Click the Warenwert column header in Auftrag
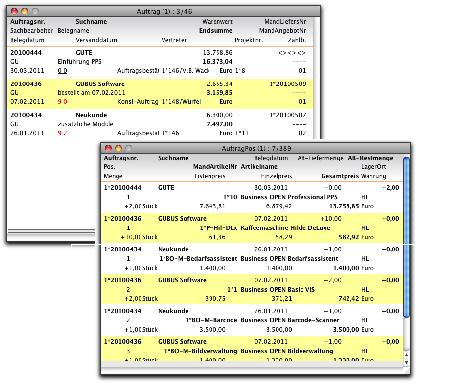Viewport: 454px width, 386px height. [x=217, y=22]
